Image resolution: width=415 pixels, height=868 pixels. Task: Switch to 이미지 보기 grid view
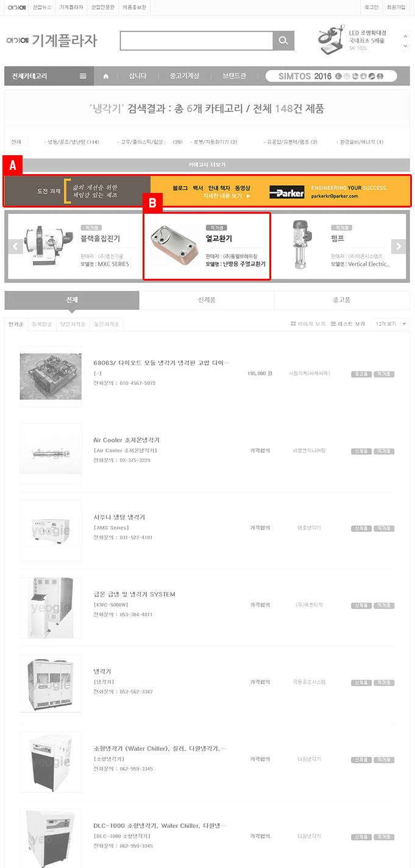308,324
